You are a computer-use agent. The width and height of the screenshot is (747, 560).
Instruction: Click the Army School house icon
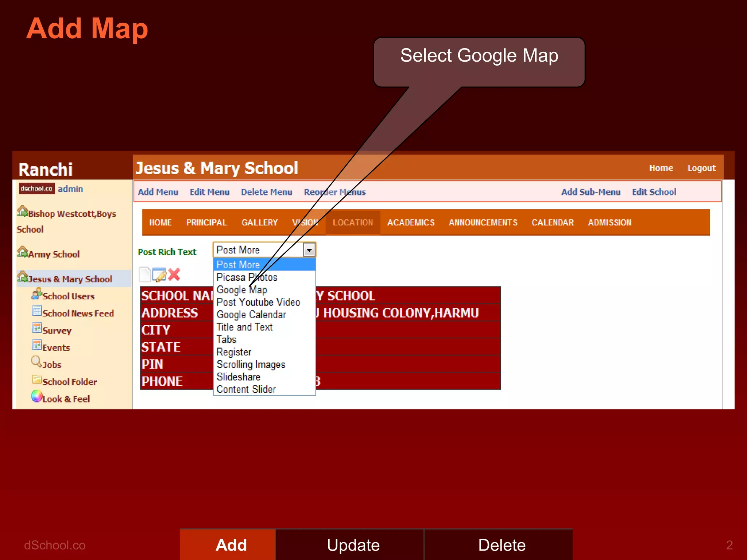click(22, 252)
